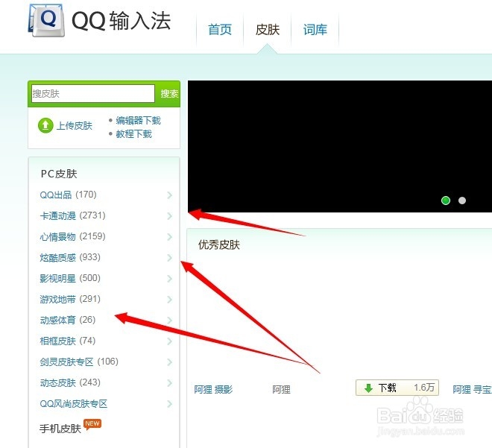Click the 阿狸 寻宝 skin link

(x=472, y=389)
